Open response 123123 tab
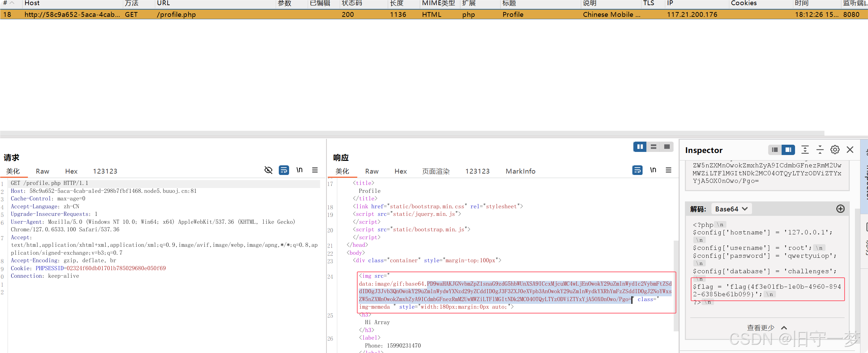868x353 pixels. pos(477,171)
